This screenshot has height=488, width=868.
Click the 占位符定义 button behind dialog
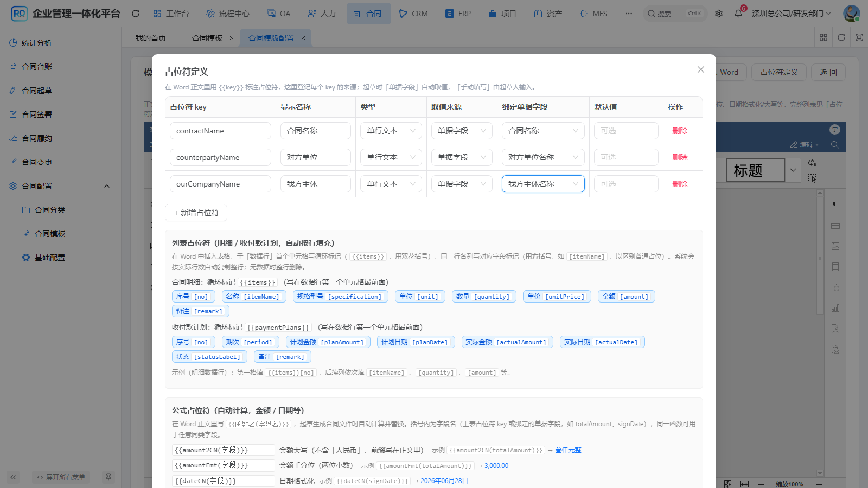[779, 72]
